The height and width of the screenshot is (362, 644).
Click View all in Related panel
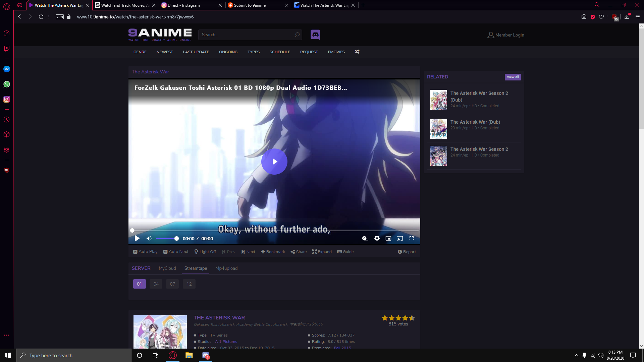(x=513, y=77)
